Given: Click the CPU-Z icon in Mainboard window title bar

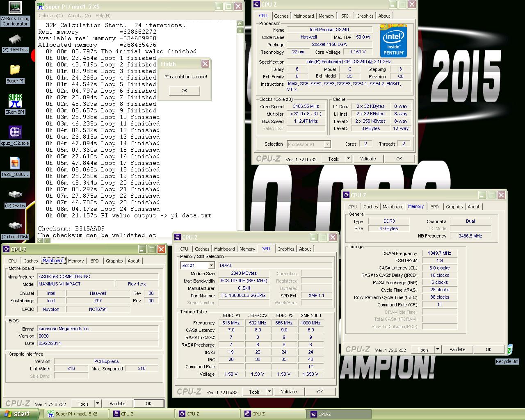Looking at the screenshot, I should (6, 249).
